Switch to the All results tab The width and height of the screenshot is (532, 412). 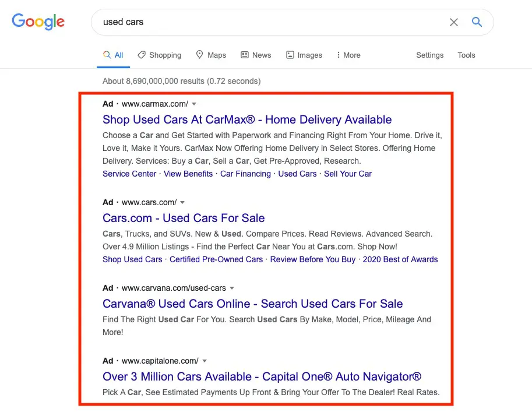click(x=113, y=55)
